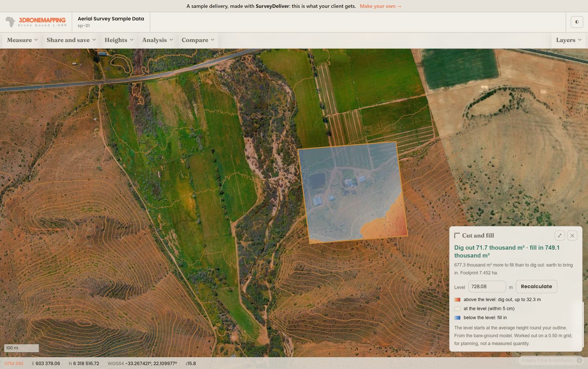588x369 pixels.
Task: Open the Analysis dropdown menu
Action: click(x=158, y=40)
